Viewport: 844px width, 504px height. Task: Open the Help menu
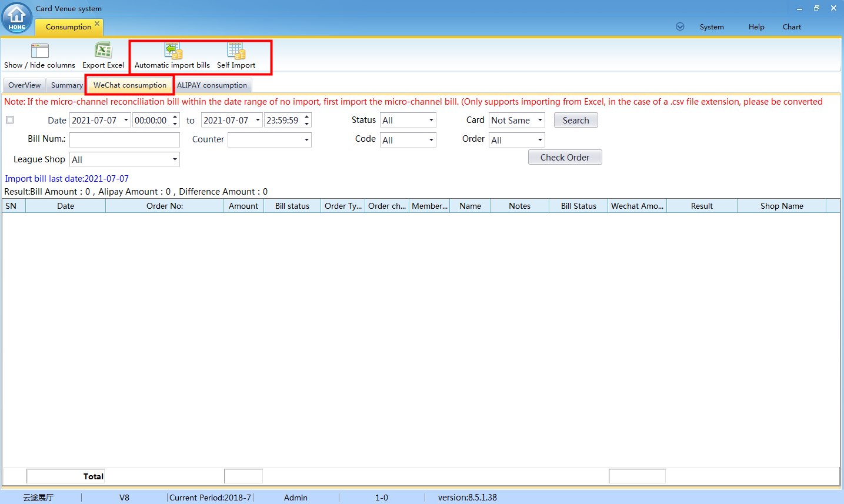[x=756, y=27]
